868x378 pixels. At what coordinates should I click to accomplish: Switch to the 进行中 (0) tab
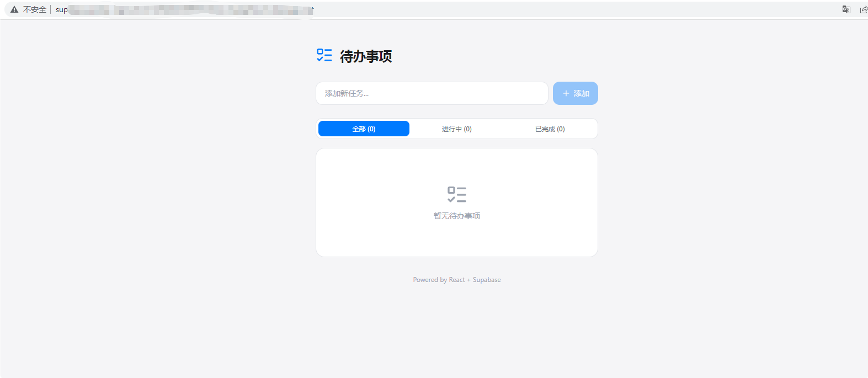[457, 129]
